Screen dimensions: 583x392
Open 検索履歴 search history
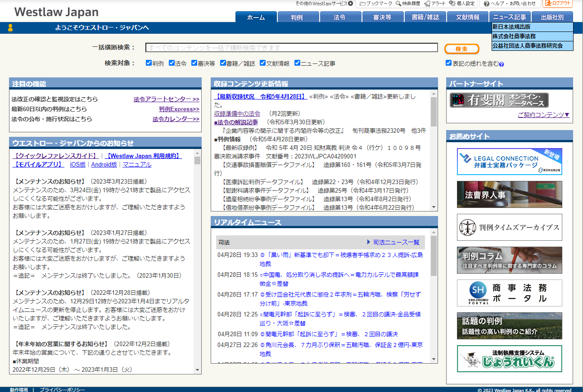pos(408,4)
